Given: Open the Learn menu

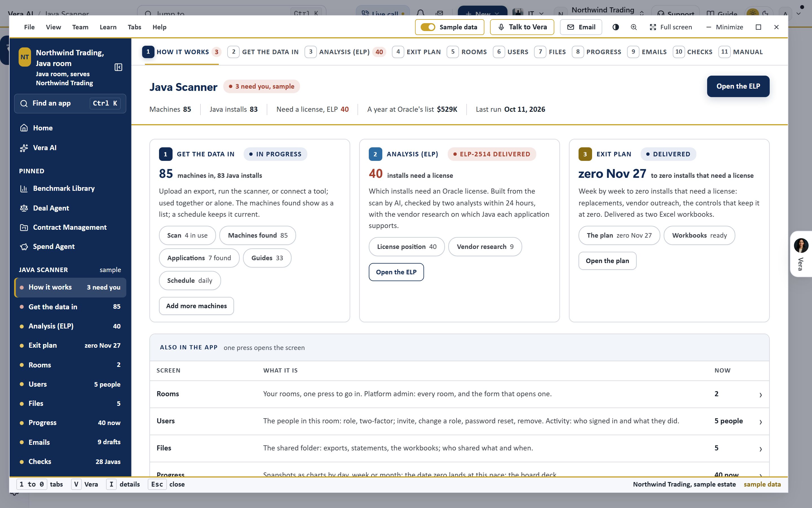Looking at the screenshot, I should click(108, 27).
